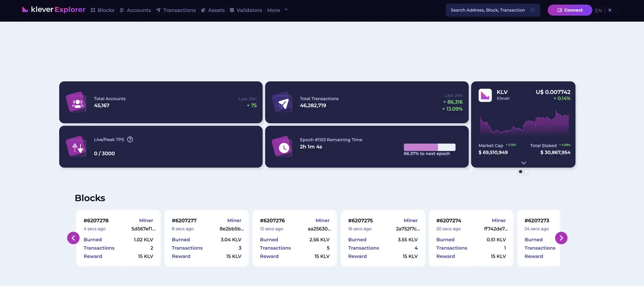Click the Klever Explorer logo
Image resolution: width=644 pixels, height=286 pixels.
(54, 9)
